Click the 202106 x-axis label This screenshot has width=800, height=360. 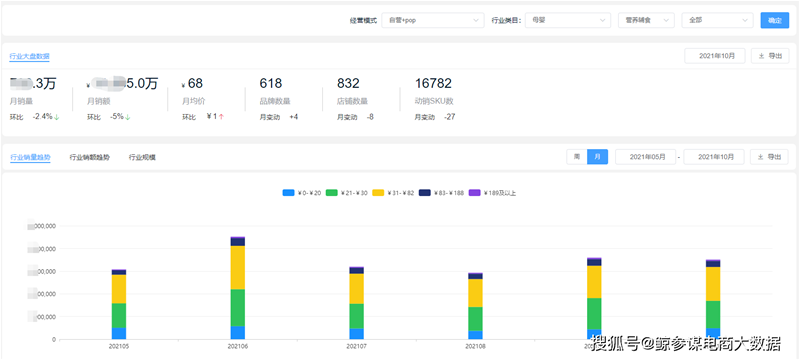tap(238, 346)
